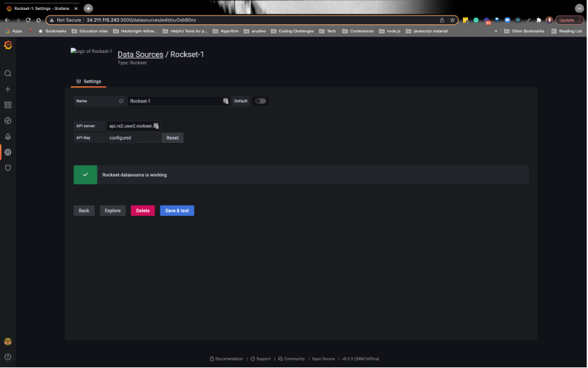This screenshot has width=588, height=368.
Task: Open the Open Source footer link
Action: click(323, 359)
